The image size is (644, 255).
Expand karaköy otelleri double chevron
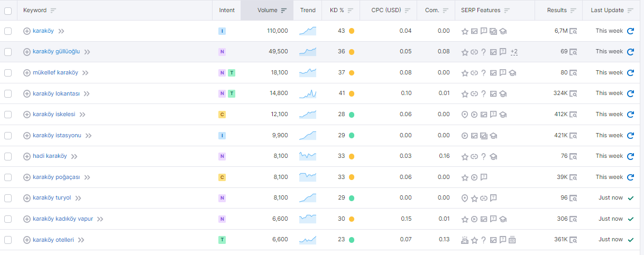point(81,240)
